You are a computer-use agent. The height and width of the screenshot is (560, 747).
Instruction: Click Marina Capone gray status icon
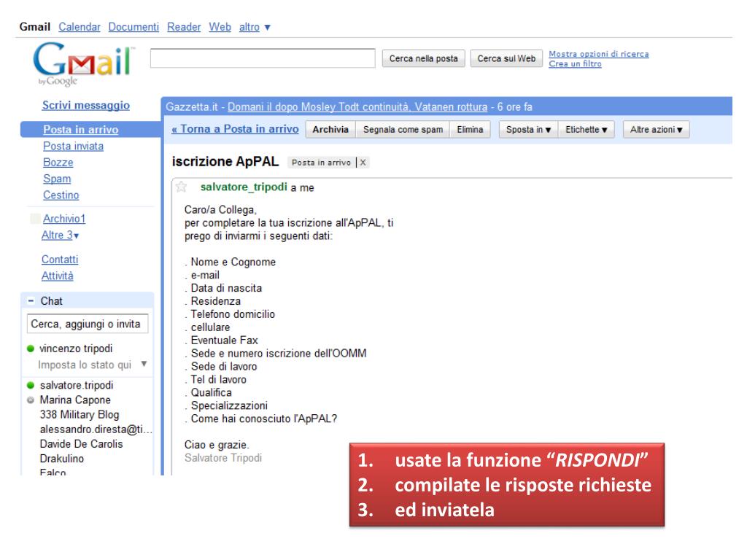(31, 400)
